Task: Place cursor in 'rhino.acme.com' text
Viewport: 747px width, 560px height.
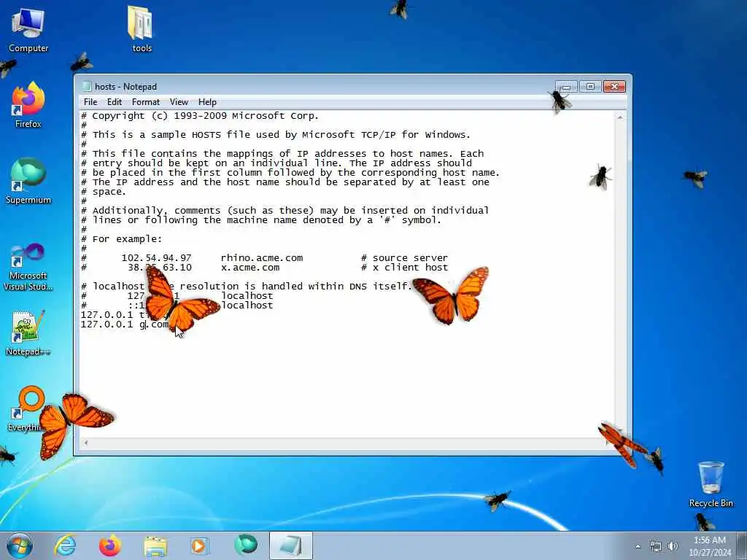Action: (x=262, y=257)
